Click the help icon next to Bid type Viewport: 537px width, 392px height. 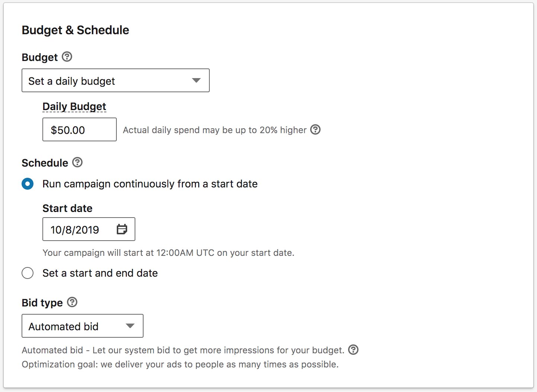point(72,302)
